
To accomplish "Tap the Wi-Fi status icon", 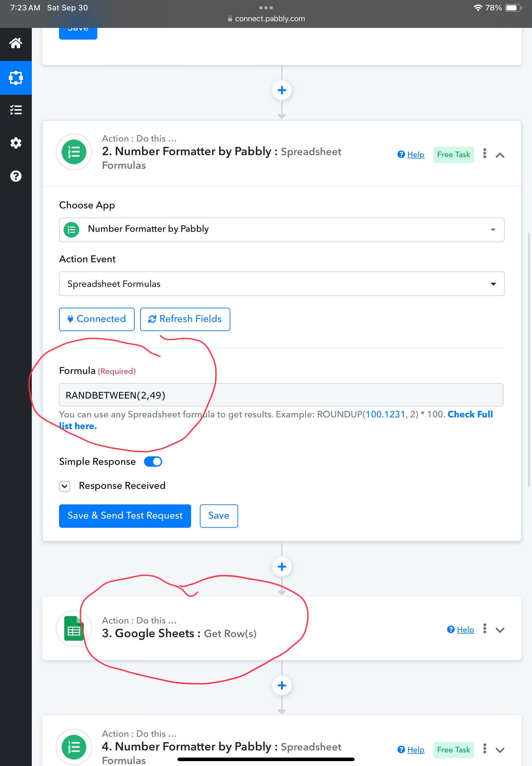I will (478, 8).
